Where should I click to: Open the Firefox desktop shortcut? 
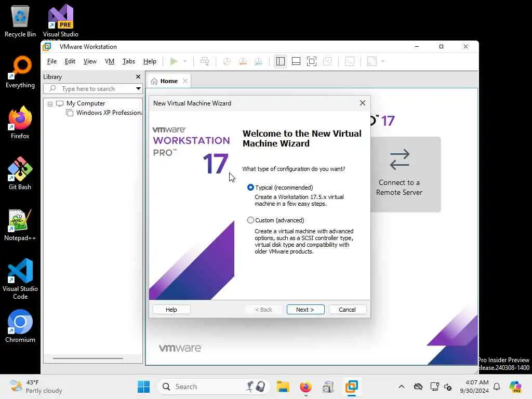20,123
